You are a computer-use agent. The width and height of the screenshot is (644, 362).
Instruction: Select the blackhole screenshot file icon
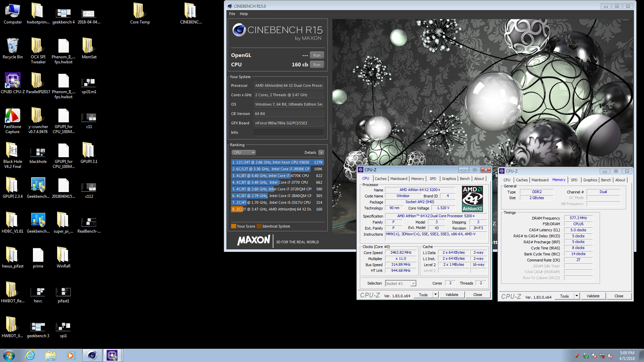(x=38, y=156)
